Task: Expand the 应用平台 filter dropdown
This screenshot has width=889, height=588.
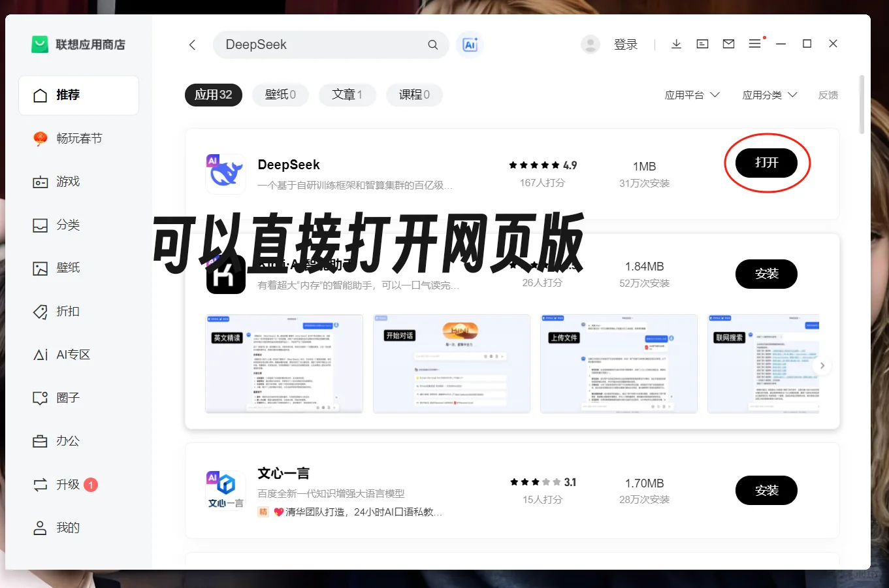Action: tap(692, 95)
